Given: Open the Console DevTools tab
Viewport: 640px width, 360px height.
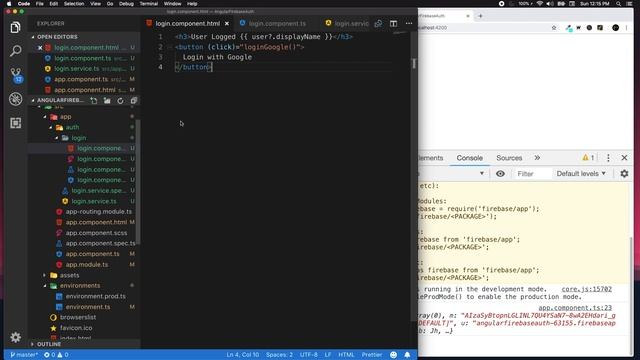Looking at the screenshot, I should click(x=469, y=158).
